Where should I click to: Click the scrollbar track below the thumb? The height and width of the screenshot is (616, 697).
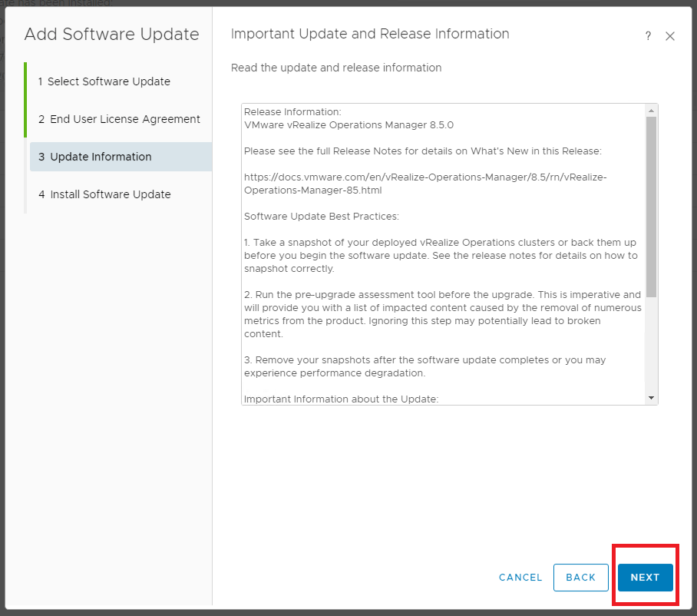coord(651,346)
